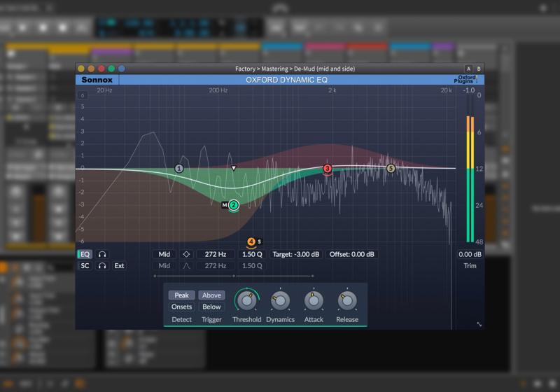The image size is (560, 392).
Task: Enable the Ext external side-chain
Action: point(120,266)
